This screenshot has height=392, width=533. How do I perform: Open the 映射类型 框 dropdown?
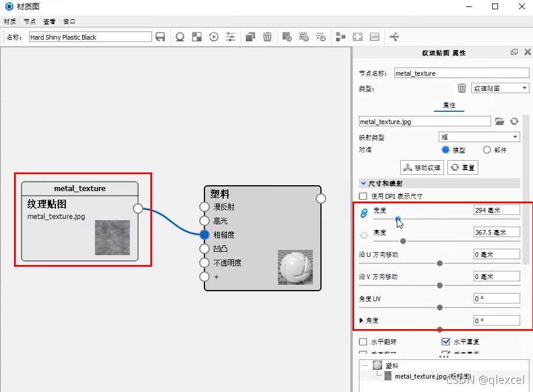(x=479, y=137)
